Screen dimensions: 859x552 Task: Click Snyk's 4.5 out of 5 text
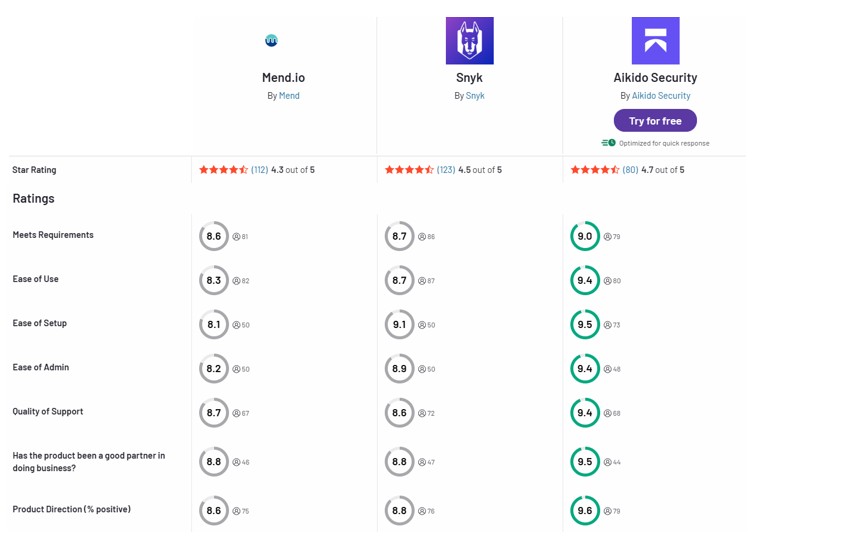tap(480, 170)
